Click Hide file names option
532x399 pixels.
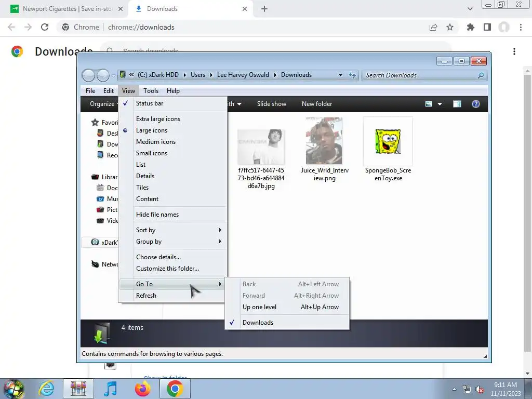(173, 215)
